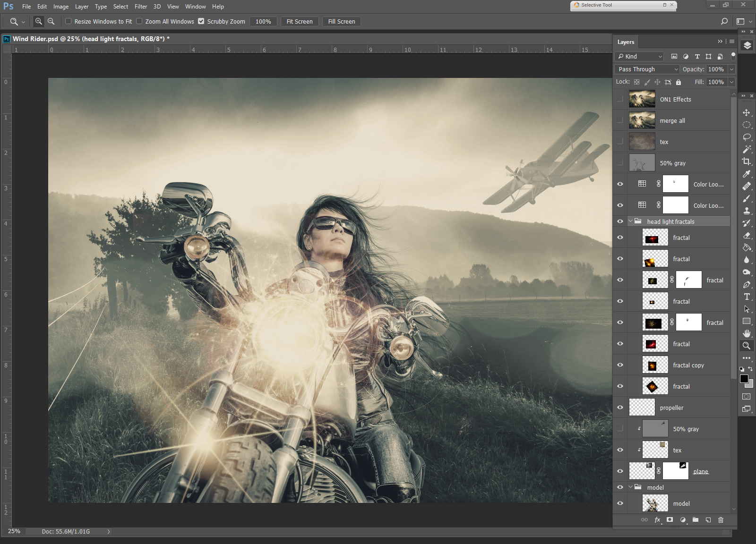Collapse the head light fractals group
This screenshot has width=756, height=544.
click(630, 221)
